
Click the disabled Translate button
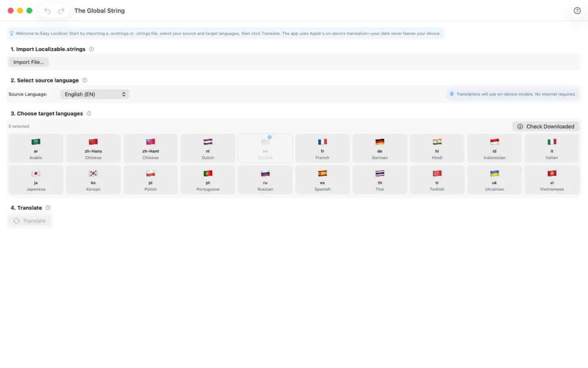30,221
